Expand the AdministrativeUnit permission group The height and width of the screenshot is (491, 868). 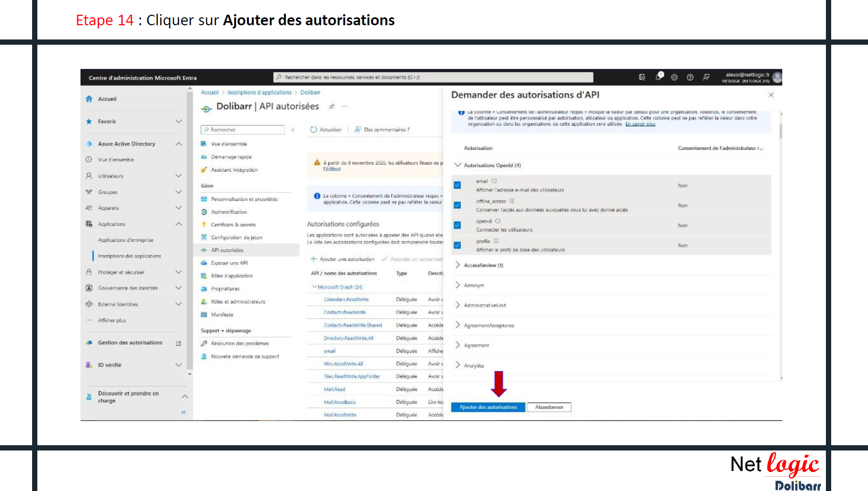(458, 305)
